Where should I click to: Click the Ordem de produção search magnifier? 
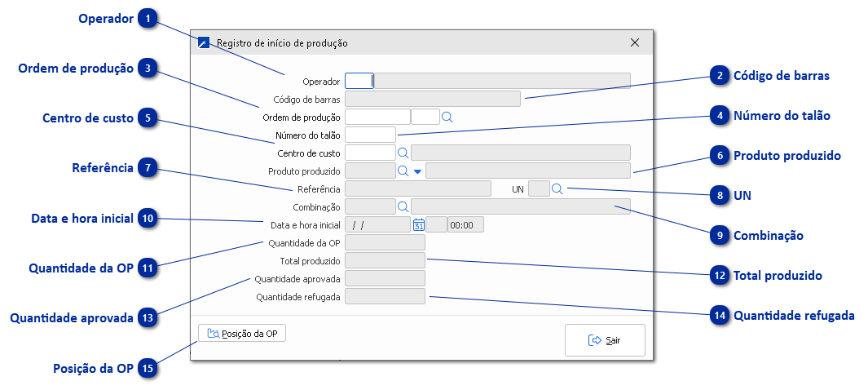coord(447,117)
